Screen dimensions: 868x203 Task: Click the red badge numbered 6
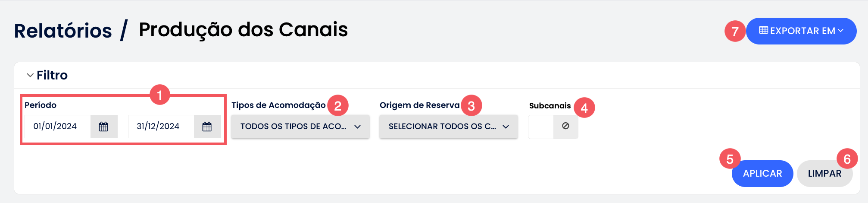pyautogui.click(x=847, y=159)
